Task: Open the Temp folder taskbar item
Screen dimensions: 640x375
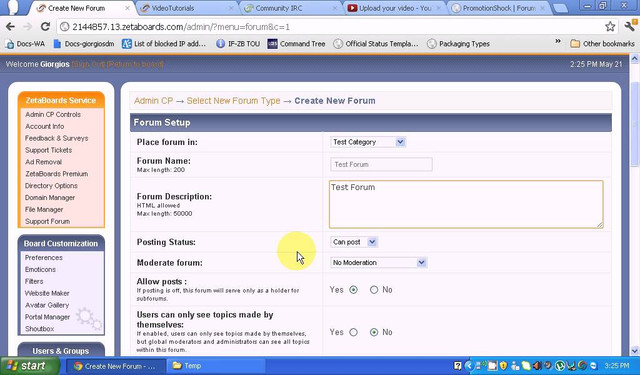Action: 216,366
